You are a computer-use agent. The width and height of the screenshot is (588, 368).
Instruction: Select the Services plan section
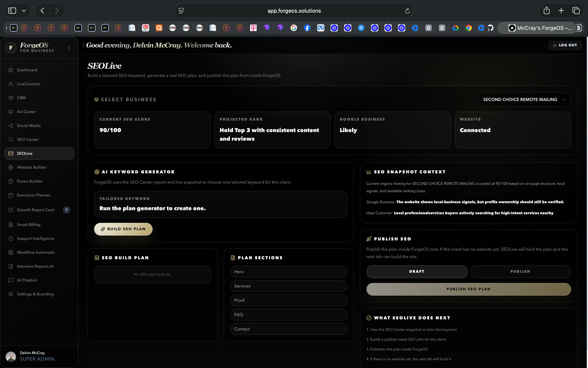tap(288, 286)
